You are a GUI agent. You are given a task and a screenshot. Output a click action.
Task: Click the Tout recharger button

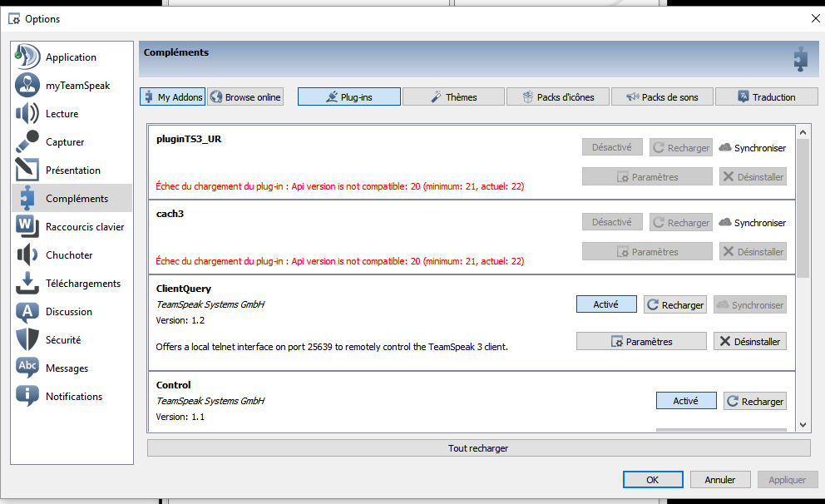click(x=478, y=448)
